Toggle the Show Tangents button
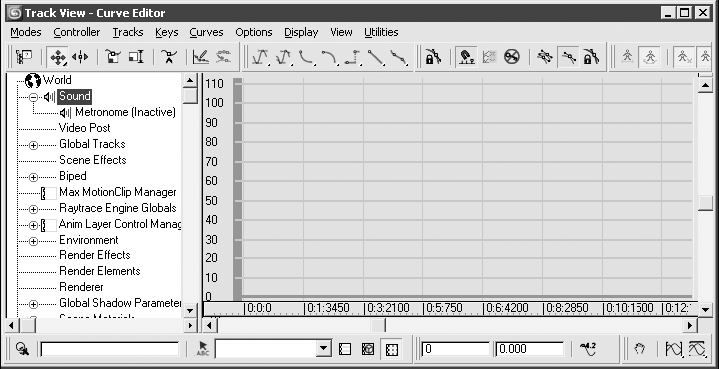 click(x=569, y=57)
